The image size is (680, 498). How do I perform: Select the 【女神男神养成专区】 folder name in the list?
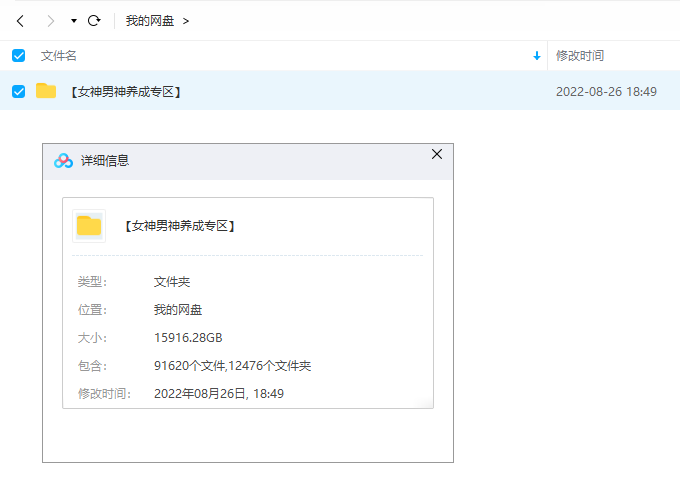pos(125,92)
